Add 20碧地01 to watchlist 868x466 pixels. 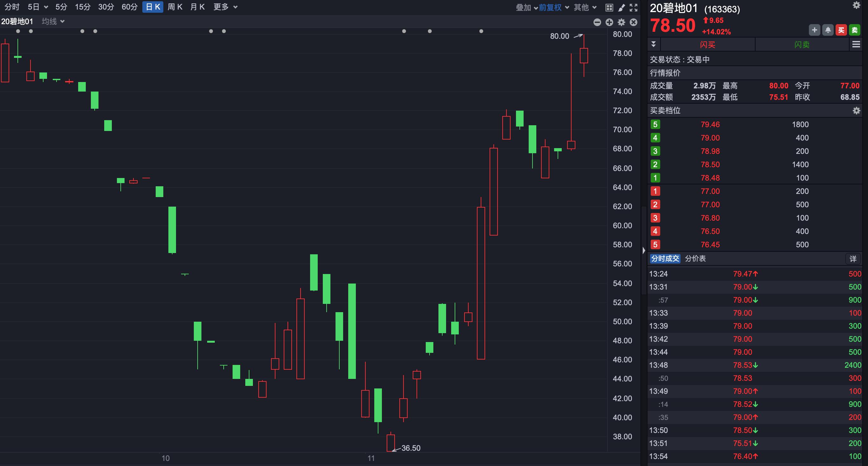coord(814,30)
